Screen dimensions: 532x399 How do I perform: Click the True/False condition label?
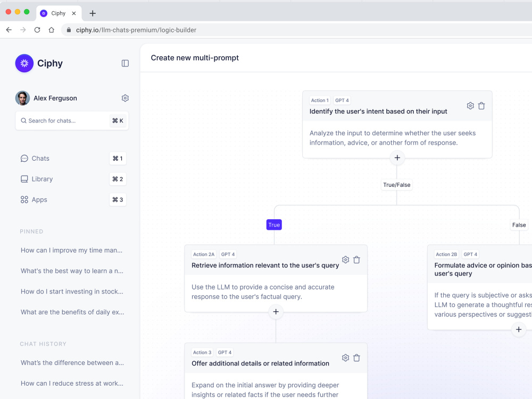coord(397,185)
